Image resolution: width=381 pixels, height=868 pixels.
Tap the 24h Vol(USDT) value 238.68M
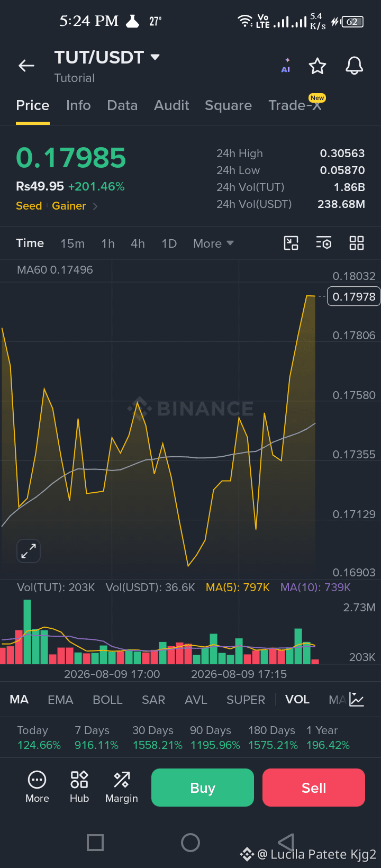pos(341,204)
